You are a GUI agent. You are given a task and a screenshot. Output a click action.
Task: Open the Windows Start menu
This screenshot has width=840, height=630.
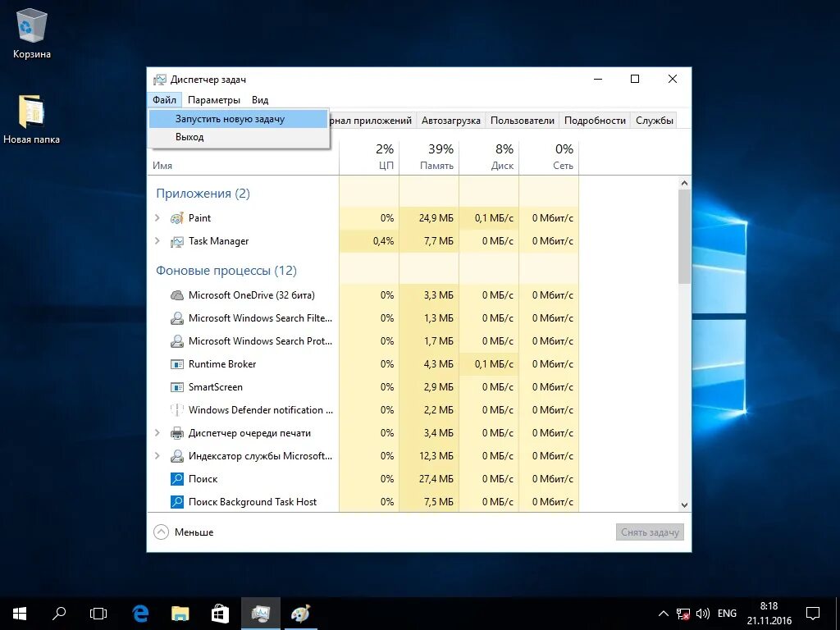[20, 614]
